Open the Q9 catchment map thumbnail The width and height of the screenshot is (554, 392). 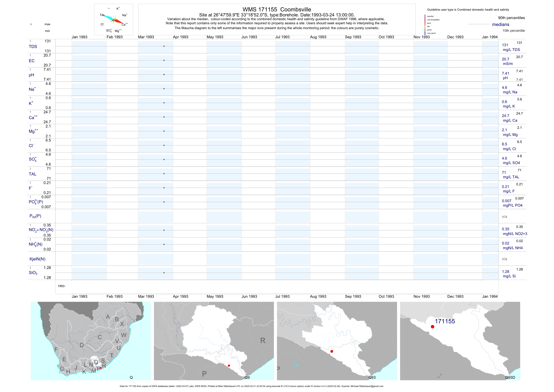(x=214, y=341)
